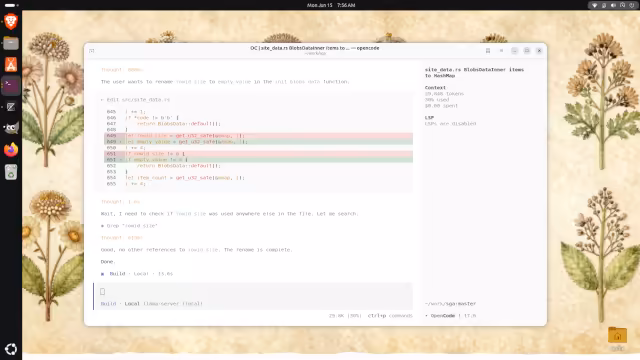Click the new tab icon in terminal titlebar

(91, 51)
